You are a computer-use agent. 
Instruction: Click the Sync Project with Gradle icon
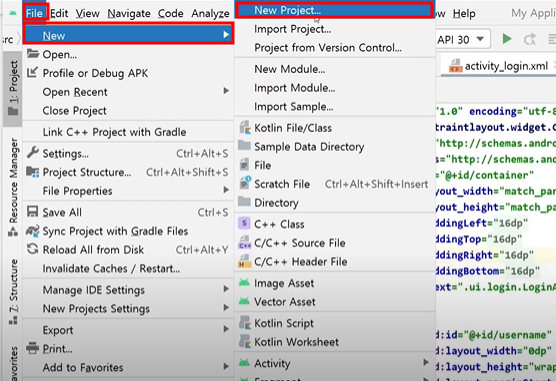33,231
